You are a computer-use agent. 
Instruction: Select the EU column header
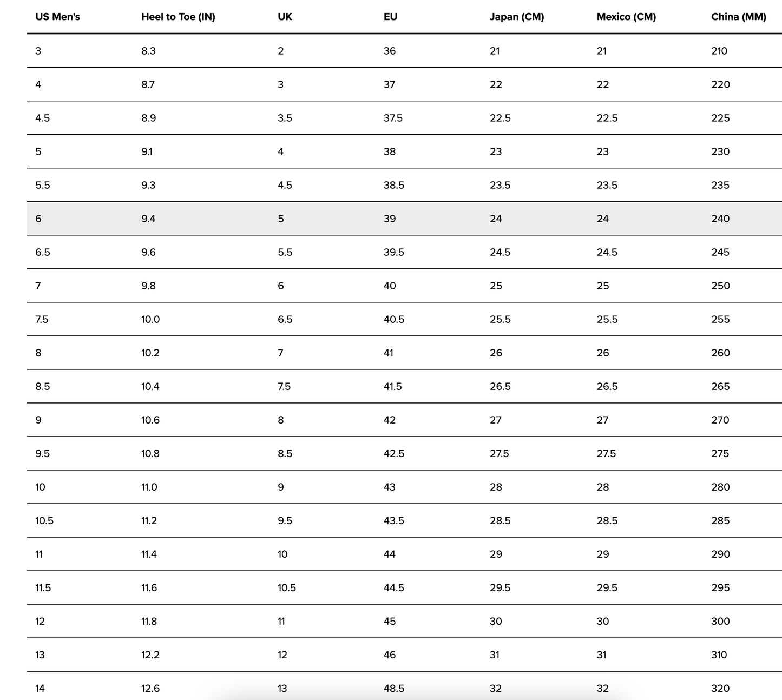pos(390,17)
